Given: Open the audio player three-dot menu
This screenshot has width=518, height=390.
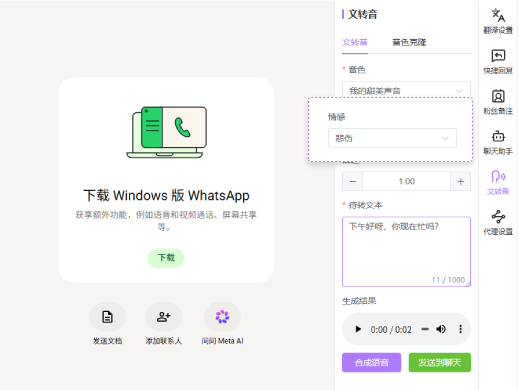Looking at the screenshot, I should point(460,329).
